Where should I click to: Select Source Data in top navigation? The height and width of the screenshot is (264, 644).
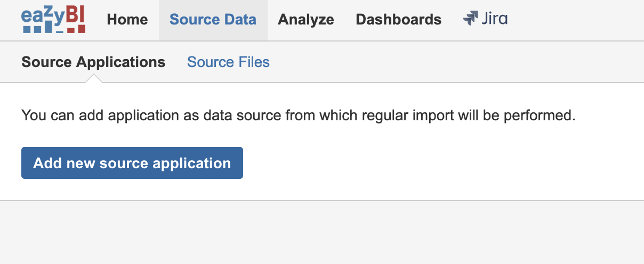point(213,20)
